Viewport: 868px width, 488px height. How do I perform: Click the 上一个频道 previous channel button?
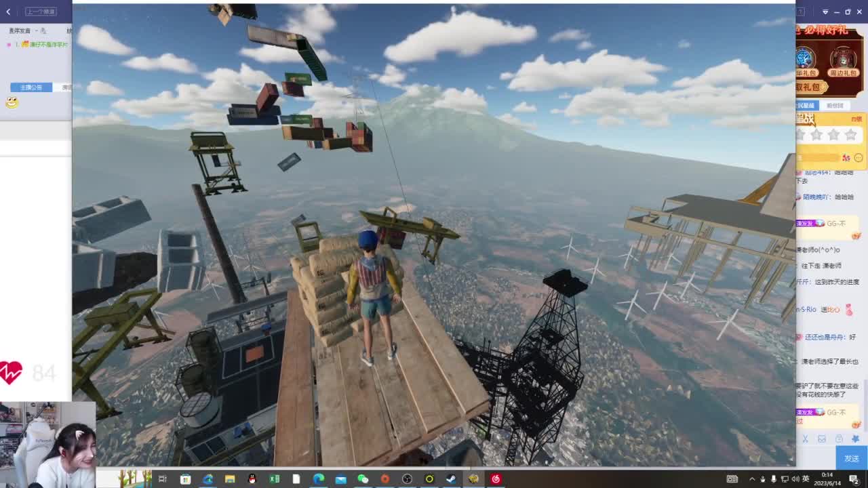pyautogui.click(x=41, y=12)
